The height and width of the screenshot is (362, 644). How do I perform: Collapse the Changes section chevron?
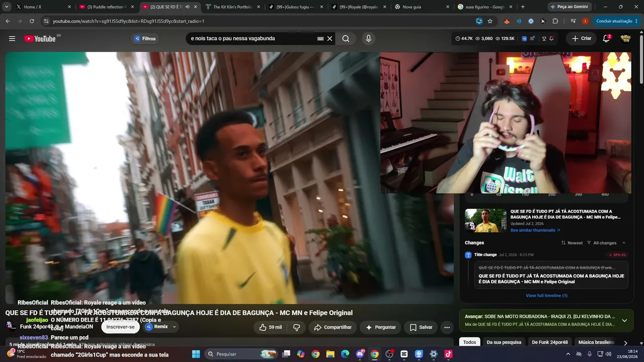pos(624,243)
